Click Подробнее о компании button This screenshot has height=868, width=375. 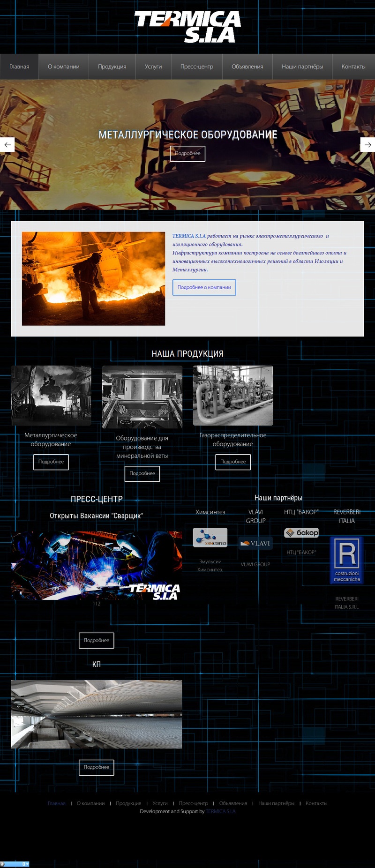204,287
